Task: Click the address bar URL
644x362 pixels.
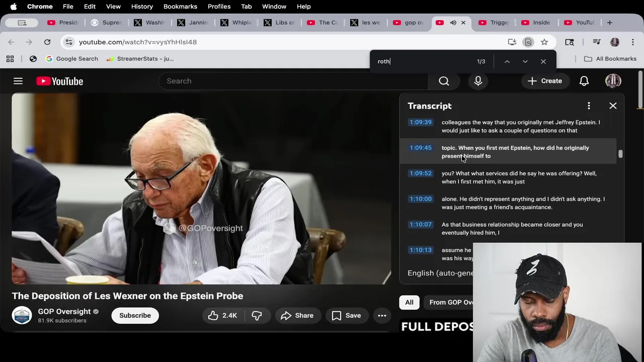Action: 138,42
